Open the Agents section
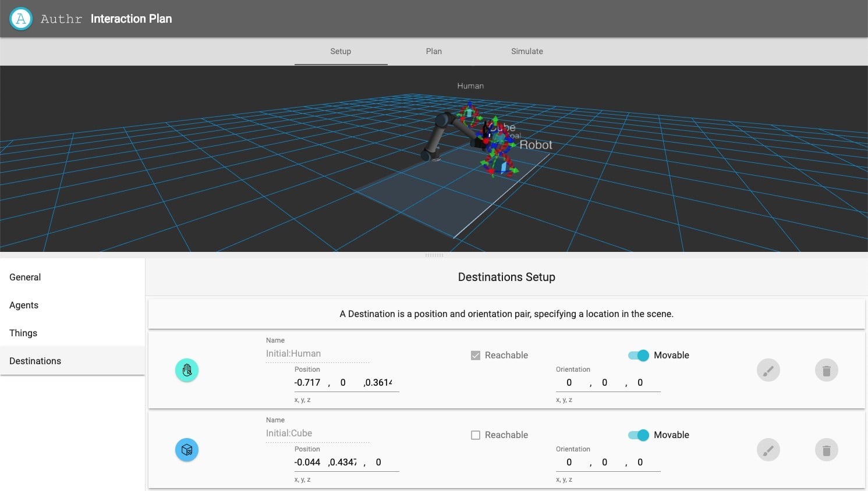 pyautogui.click(x=72, y=305)
